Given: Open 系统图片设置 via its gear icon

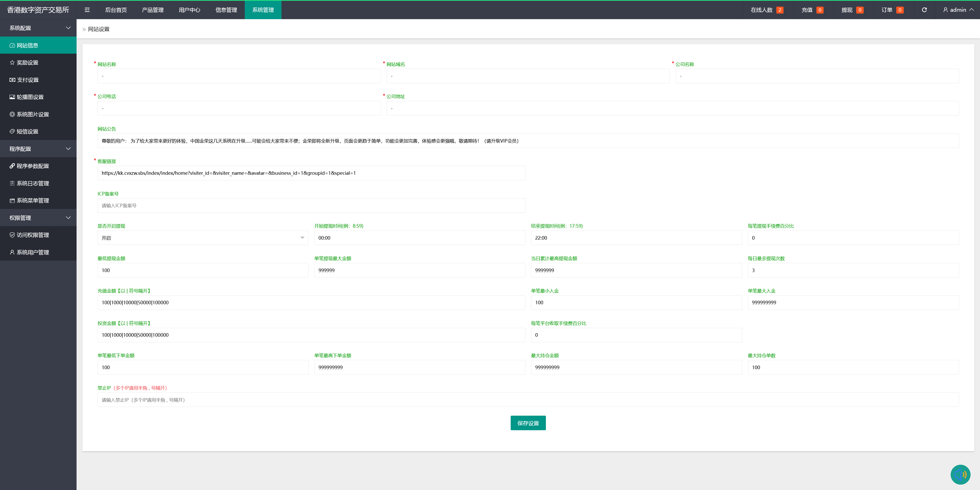Looking at the screenshot, I should click(12, 114).
